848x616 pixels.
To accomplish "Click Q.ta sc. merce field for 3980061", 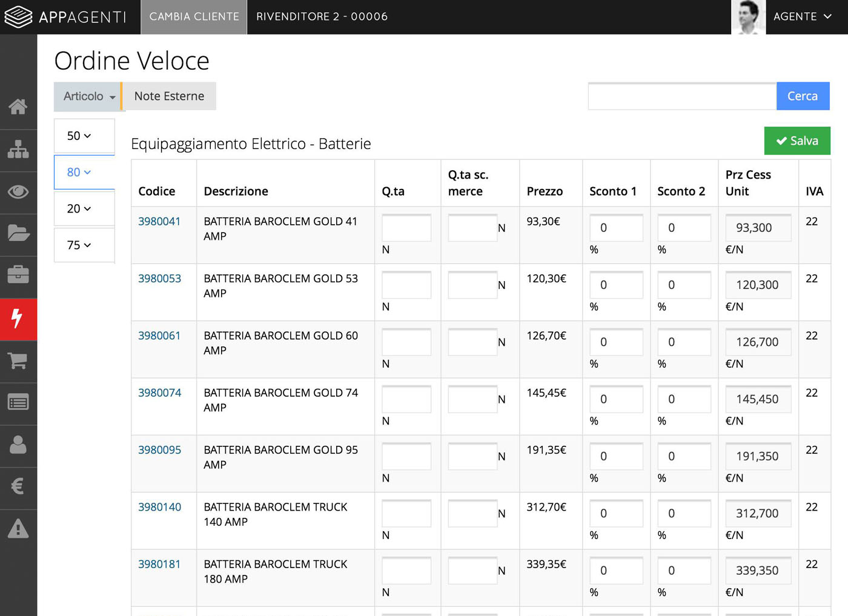I will [x=472, y=342].
